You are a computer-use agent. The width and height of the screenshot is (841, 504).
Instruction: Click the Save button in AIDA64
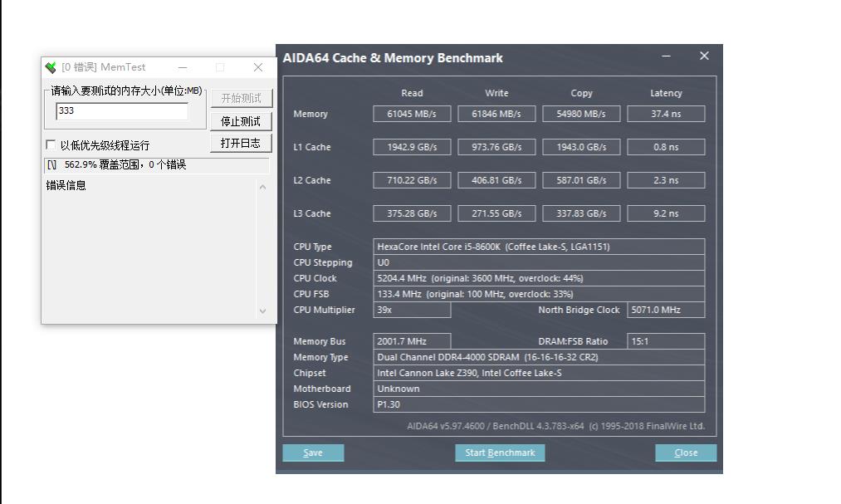click(313, 453)
